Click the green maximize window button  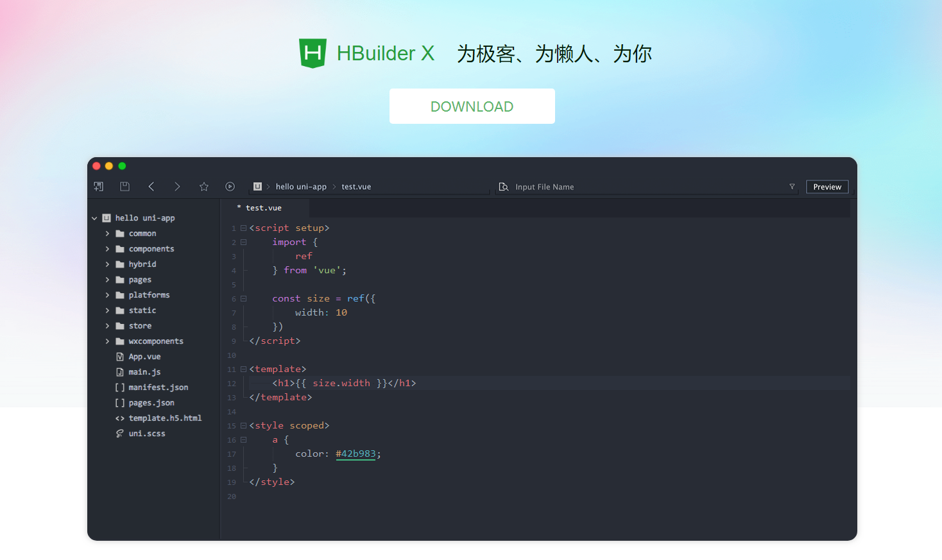tap(122, 166)
